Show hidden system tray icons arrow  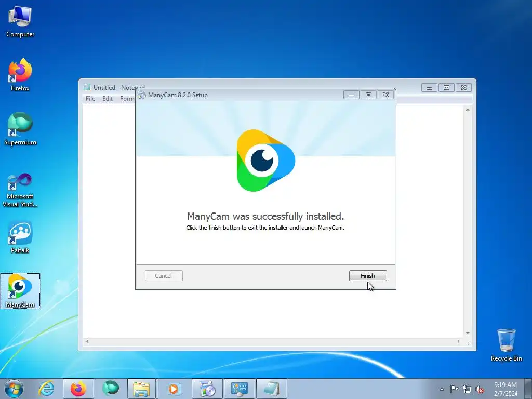tap(442, 389)
